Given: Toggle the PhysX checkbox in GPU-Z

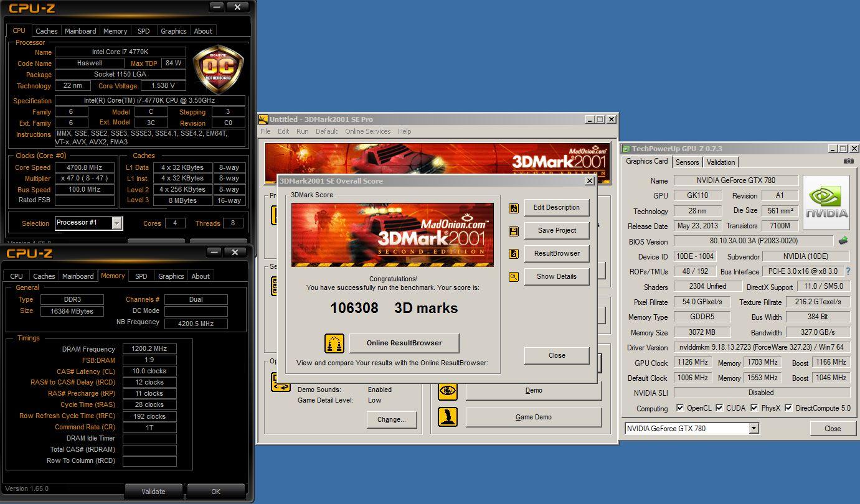Looking at the screenshot, I should (754, 408).
